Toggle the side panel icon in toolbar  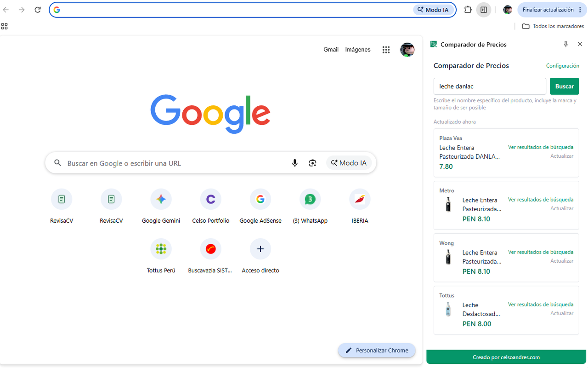(483, 10)
